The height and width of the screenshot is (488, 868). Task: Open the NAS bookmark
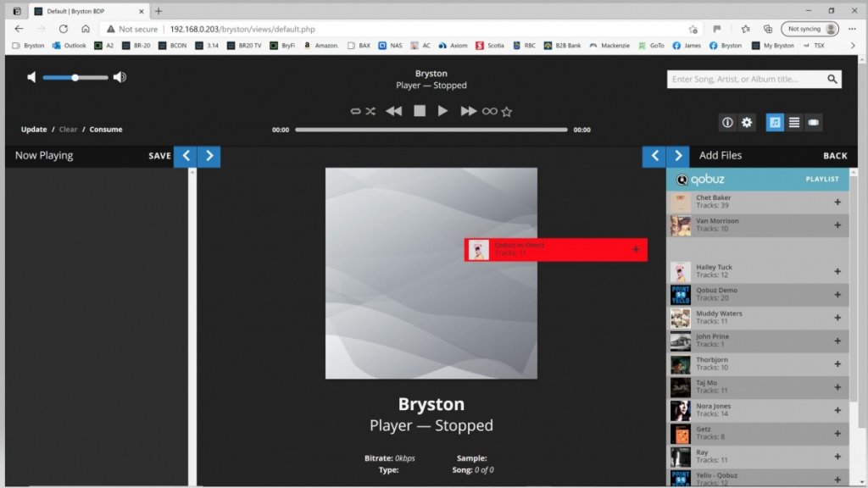(390, 46)
